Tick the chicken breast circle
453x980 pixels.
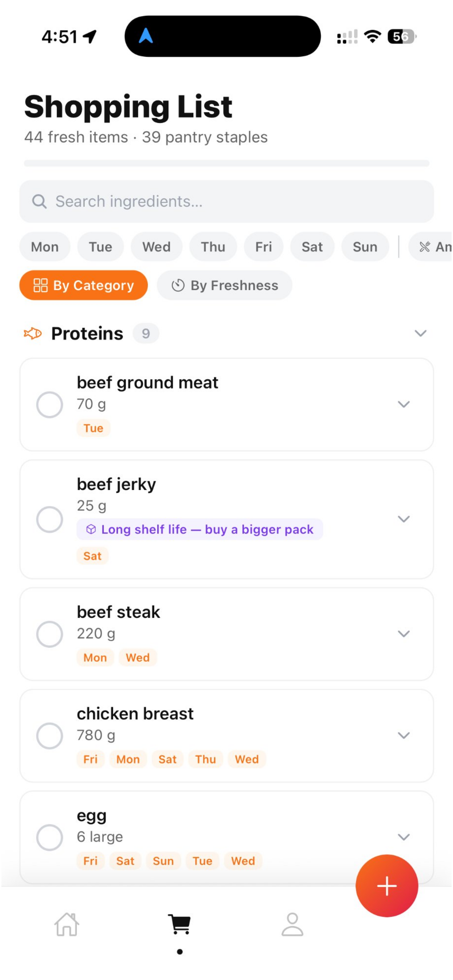pyautogui.click(x=49, y=736)
